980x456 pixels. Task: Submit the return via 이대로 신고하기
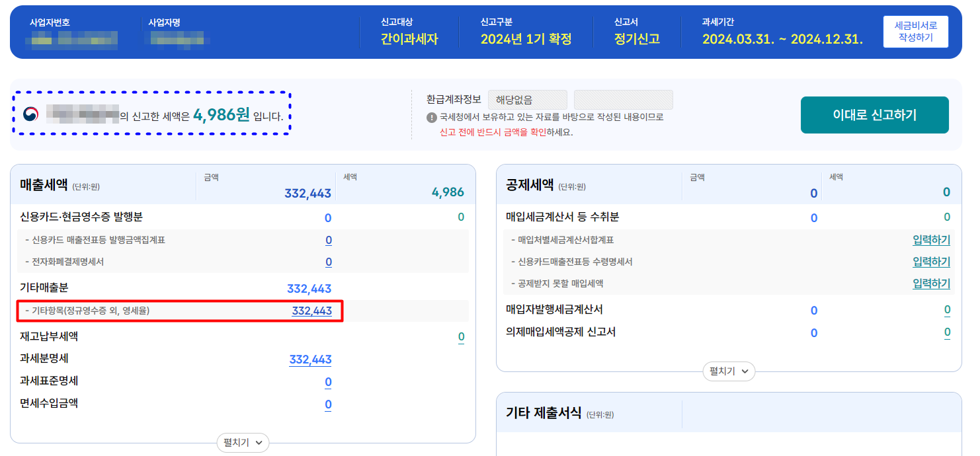pyautogui.click(x=874, y=114)
